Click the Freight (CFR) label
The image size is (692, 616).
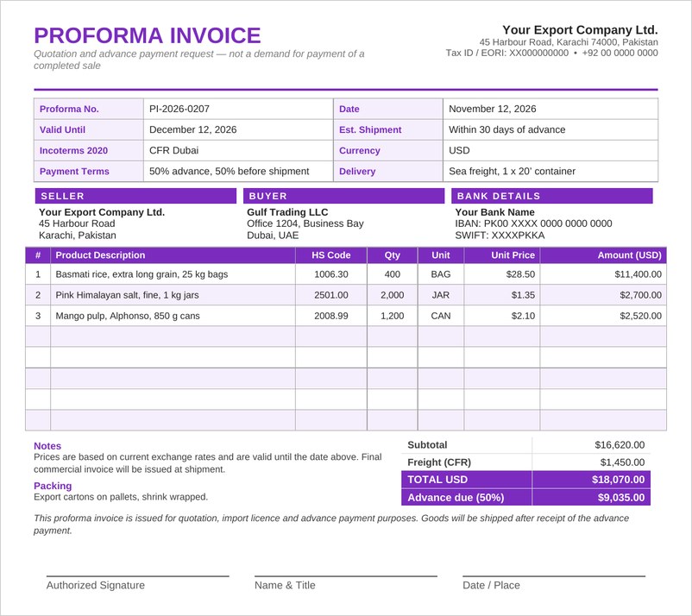point(439,462)
